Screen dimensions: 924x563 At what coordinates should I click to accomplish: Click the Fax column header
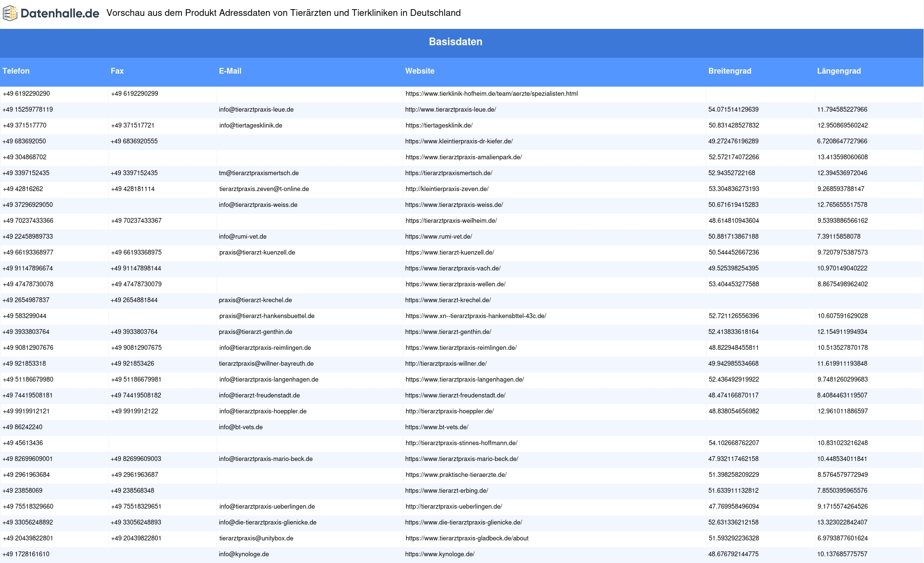(x=117, y=71)
